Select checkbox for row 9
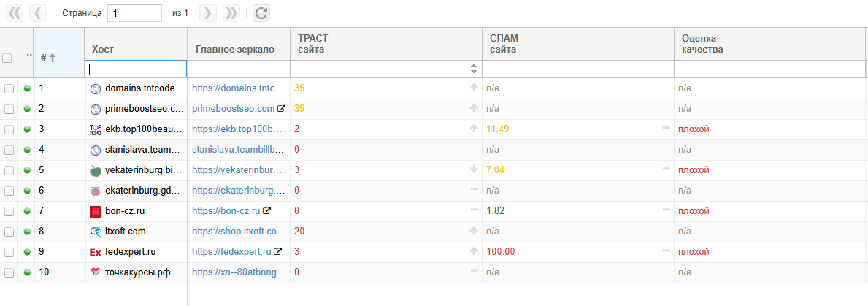868x306 pixels. (9, 252)
